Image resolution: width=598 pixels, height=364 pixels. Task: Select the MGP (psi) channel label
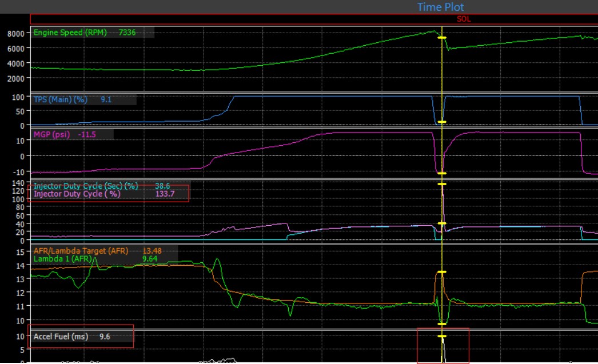(x=51, y=134)
